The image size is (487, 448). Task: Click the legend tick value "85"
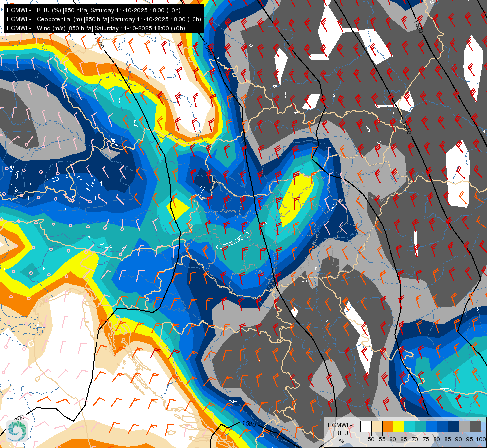pos(448,439)
